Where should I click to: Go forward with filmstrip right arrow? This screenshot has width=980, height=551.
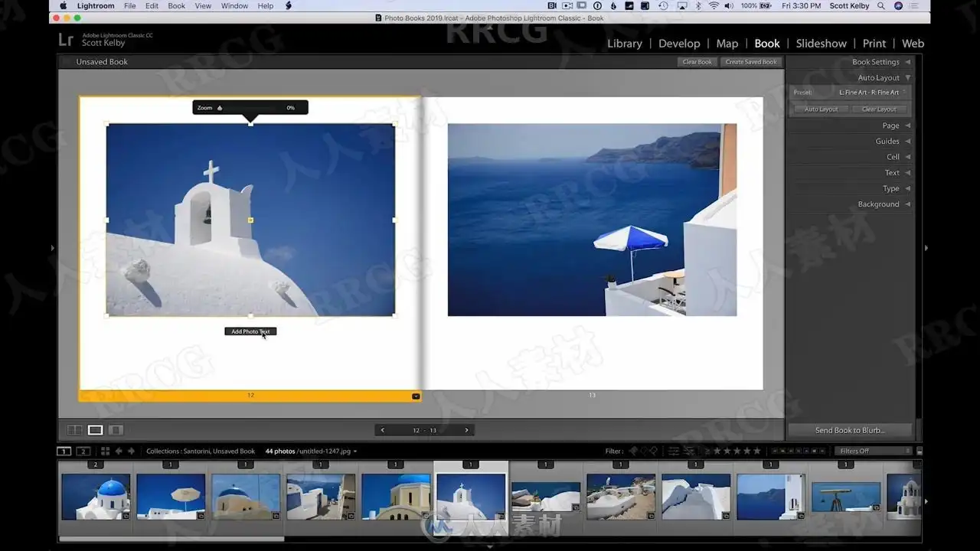131,452
